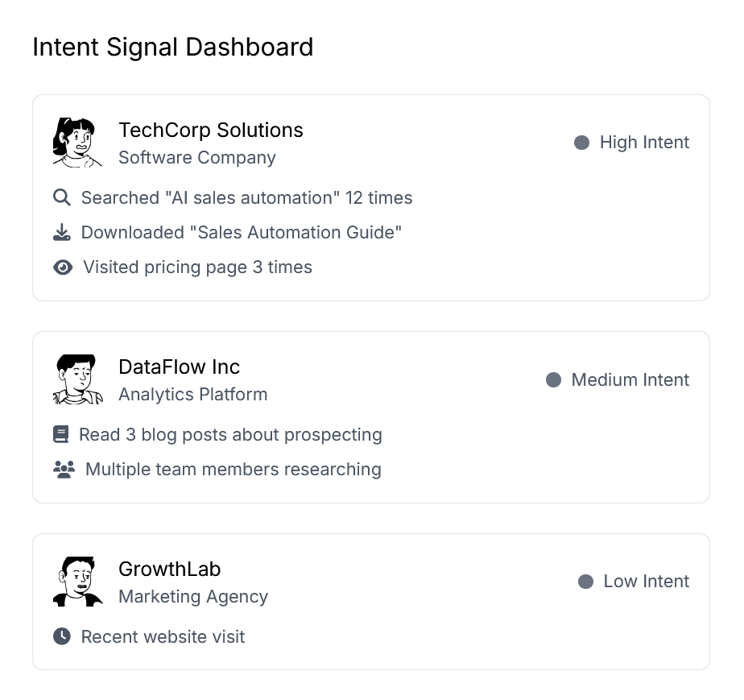The width and height of the screenshot is (744, 700).
Task: Click the Low Intent label
Action: [646, 582]
